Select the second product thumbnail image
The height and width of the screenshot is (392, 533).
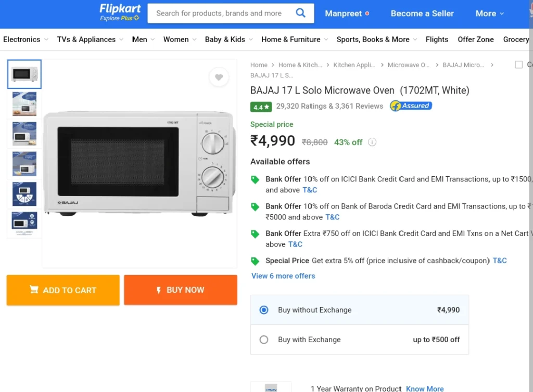24,104
